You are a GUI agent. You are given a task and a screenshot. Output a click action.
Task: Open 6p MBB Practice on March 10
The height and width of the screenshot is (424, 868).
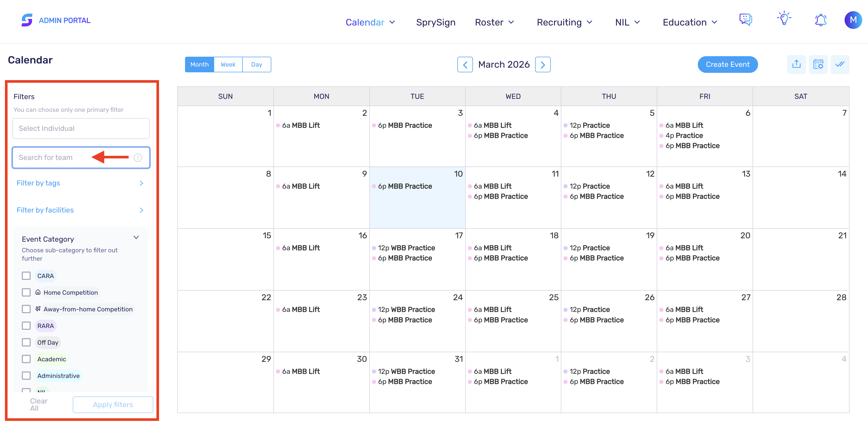(x=402, y=186)
